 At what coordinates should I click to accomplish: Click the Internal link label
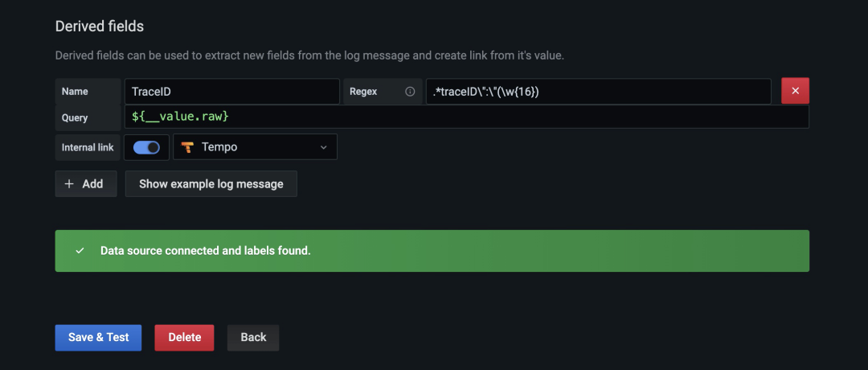(x=88, y=147)
